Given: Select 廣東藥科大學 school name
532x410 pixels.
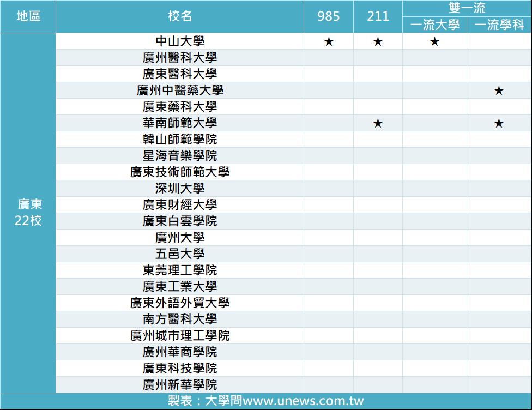Looking at the screenshot, I should [180, 106].
